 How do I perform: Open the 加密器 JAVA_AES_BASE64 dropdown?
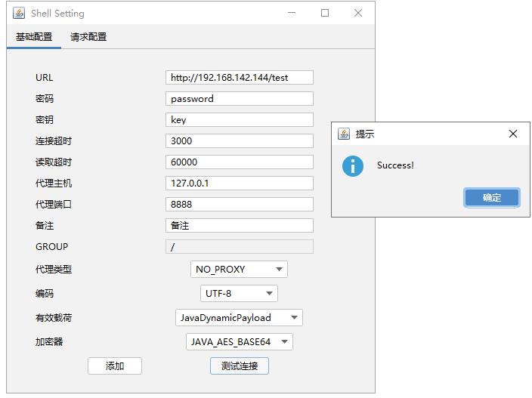(240, 341)
